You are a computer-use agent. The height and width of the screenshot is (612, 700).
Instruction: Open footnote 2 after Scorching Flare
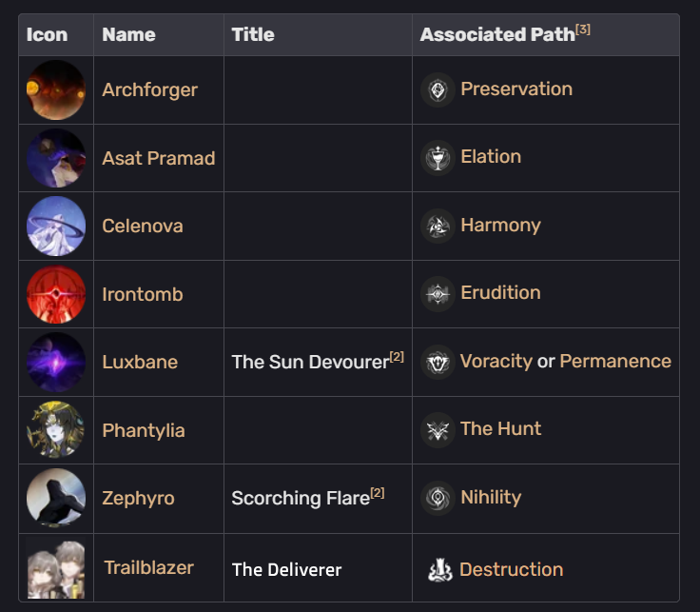[378, 493]
